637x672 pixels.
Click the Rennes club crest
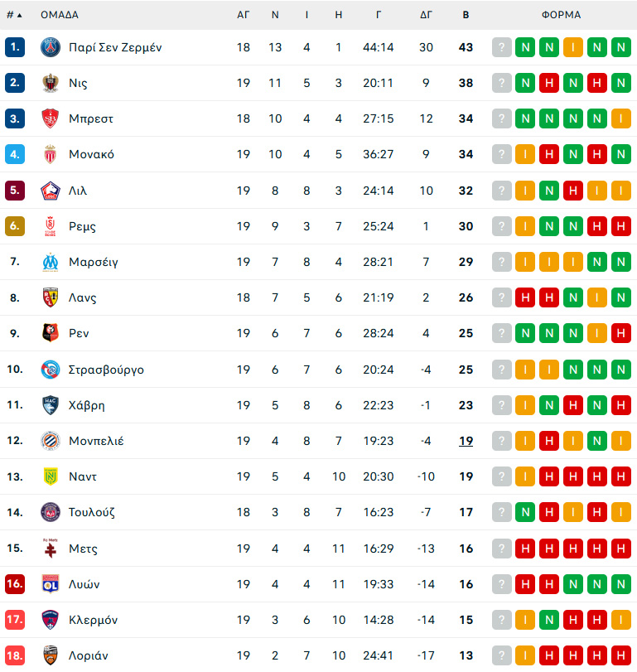[x=51, y=333]
